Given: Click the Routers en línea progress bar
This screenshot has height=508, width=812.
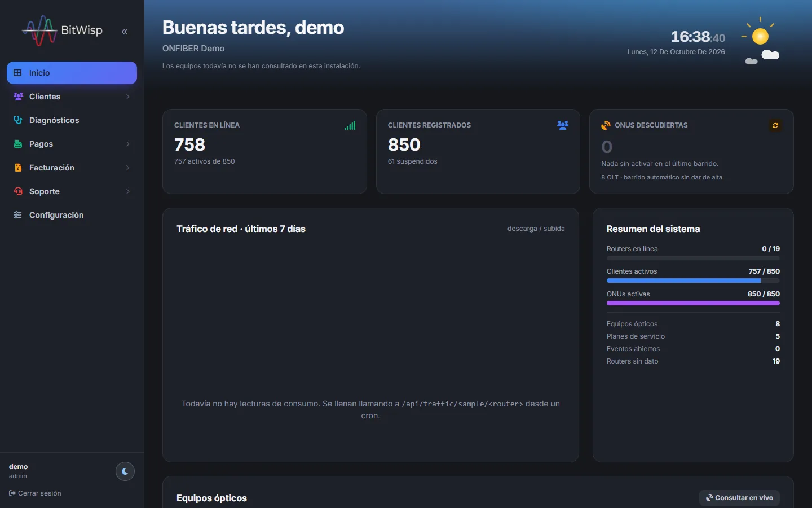Looking at the screenshot, I should tap(693, 258).
